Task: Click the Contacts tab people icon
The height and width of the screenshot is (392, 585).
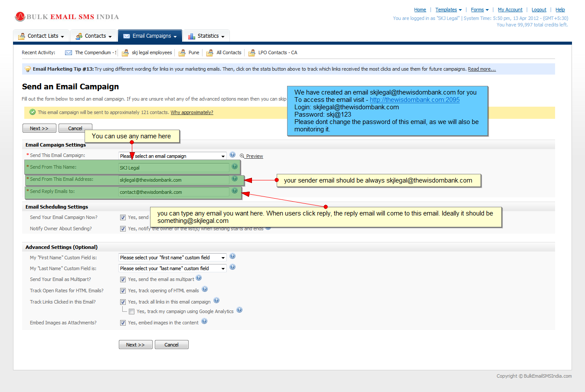Action: [x=79, y=36]
